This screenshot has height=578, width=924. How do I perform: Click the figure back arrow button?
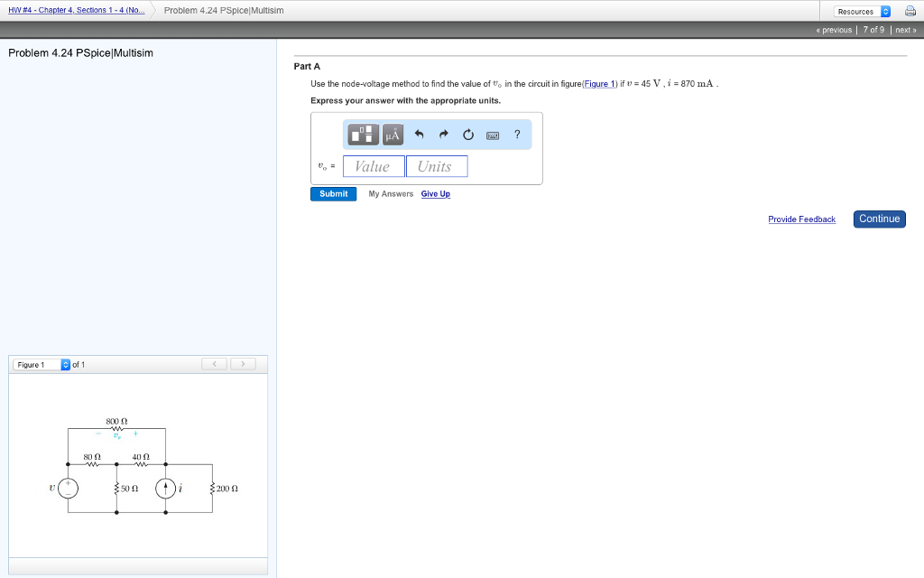click(214, 364)
